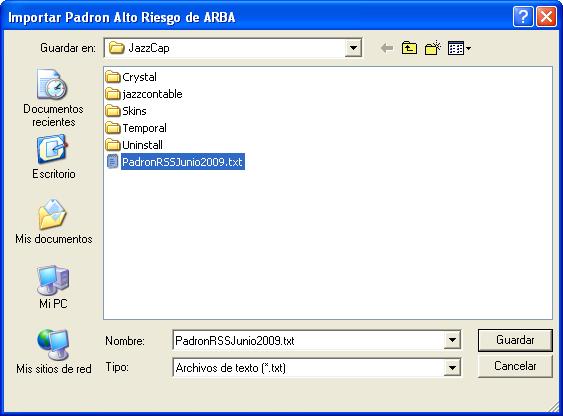Select the jazzcontable folder

144,94
